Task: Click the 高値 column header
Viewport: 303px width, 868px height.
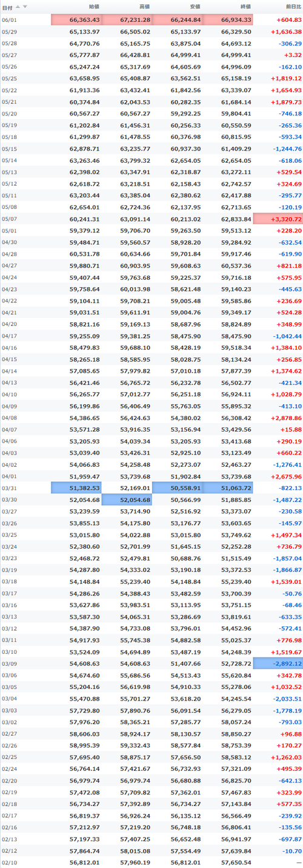Action: [x=144, y=7]
